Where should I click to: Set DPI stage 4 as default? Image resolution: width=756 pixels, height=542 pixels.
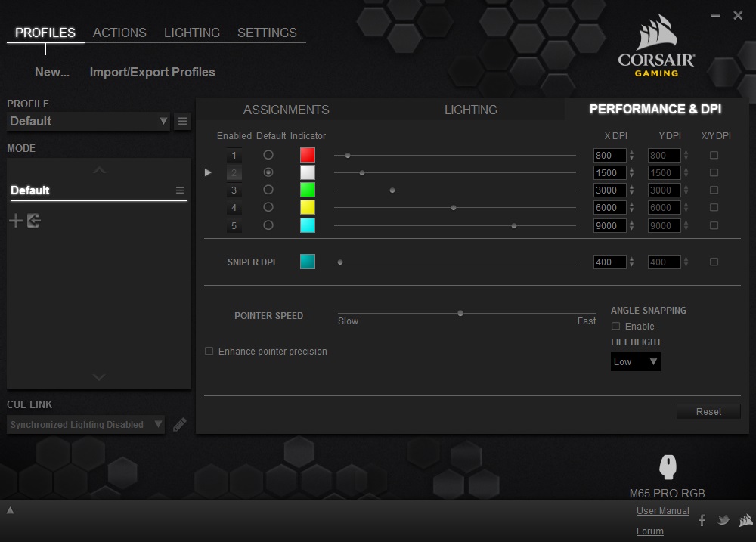click(x=268, y=207)
